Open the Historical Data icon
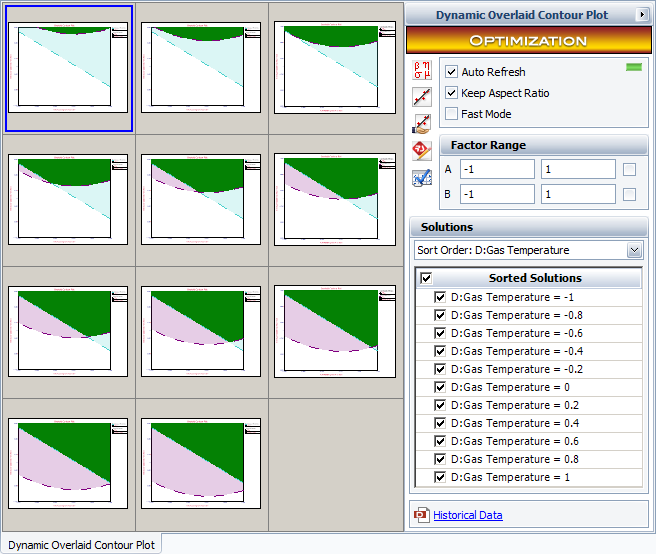Screen dimensions: 656x554 [x=421, y=515]
